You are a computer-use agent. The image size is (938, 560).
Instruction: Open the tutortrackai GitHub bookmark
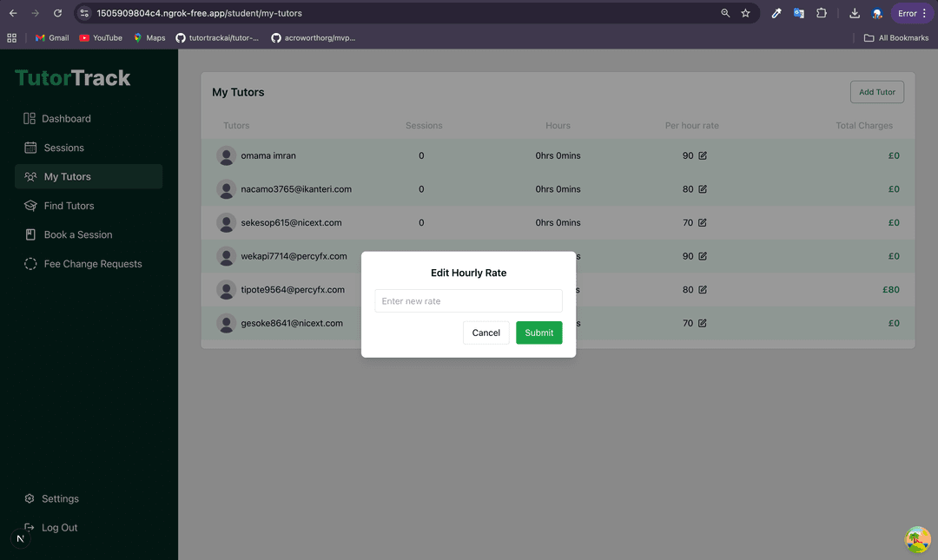point(217,37)
